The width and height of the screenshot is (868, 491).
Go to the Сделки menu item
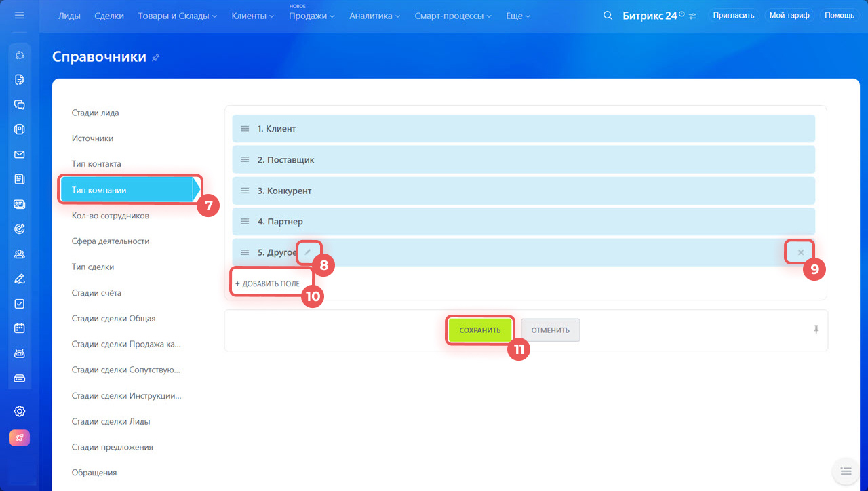[x=109, y=16]
